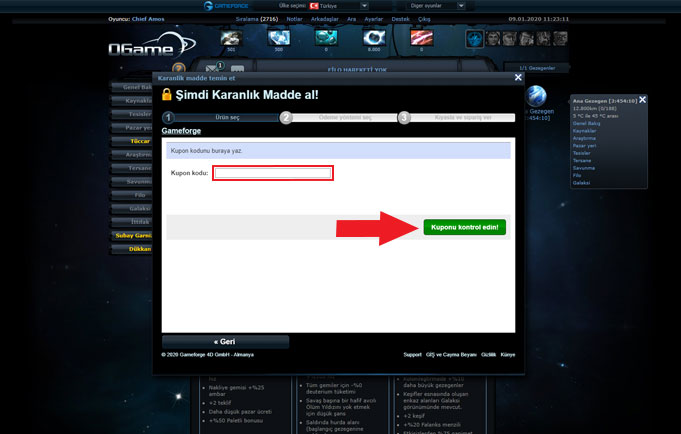The height and width of the screenshot is (434, 681).
Task: Click the metal resource icon
Action: [231, 38]
